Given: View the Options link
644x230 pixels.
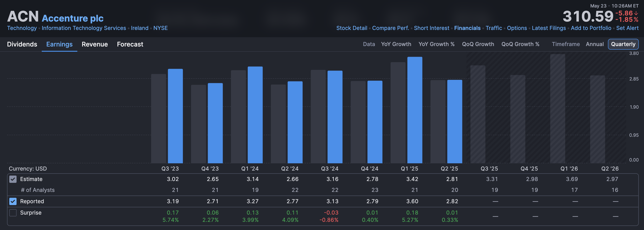Looking at the screenshot, I should point(517,28).
